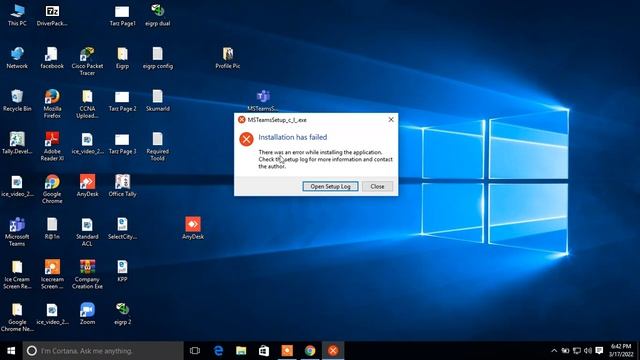The image size is (640, 360).
Task: Select the SelectCity pdf icon
Action: [122, 229]
